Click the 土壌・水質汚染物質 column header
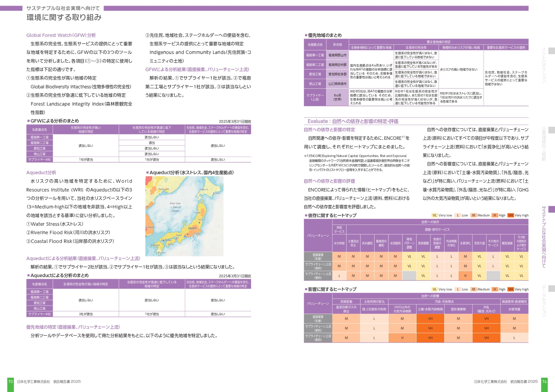The image size is (555, 392). pyautogui.click(x=430, y=309)
